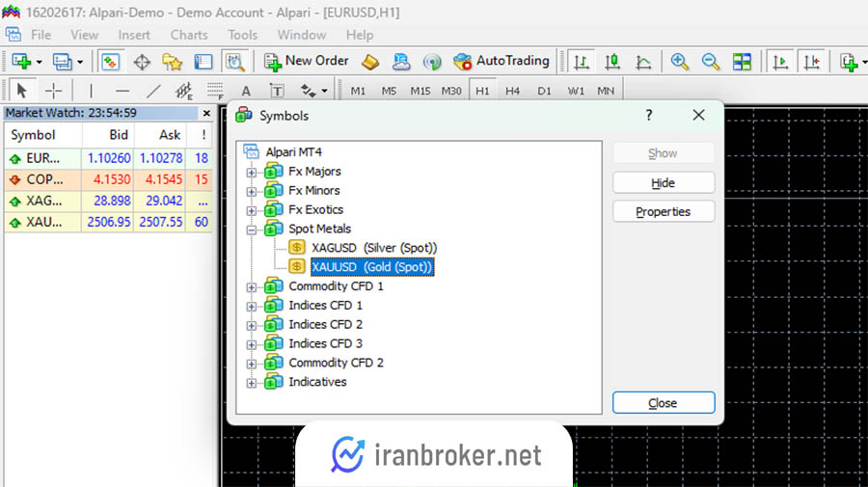This screenshot has width=868, height=487.
Task: Select XAGUSD (Silver (Spot)) symbol
Action: [373, 248]
